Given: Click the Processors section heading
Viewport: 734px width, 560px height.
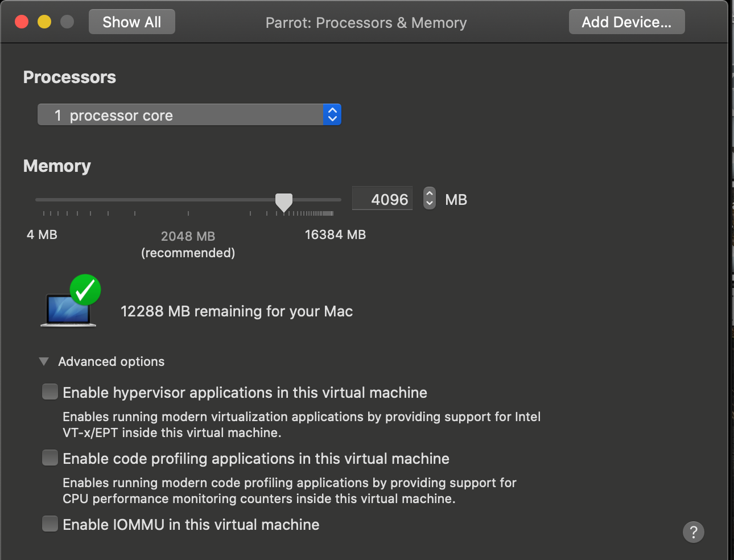Looking at the screenshot, I should click(x=69, y=77).
